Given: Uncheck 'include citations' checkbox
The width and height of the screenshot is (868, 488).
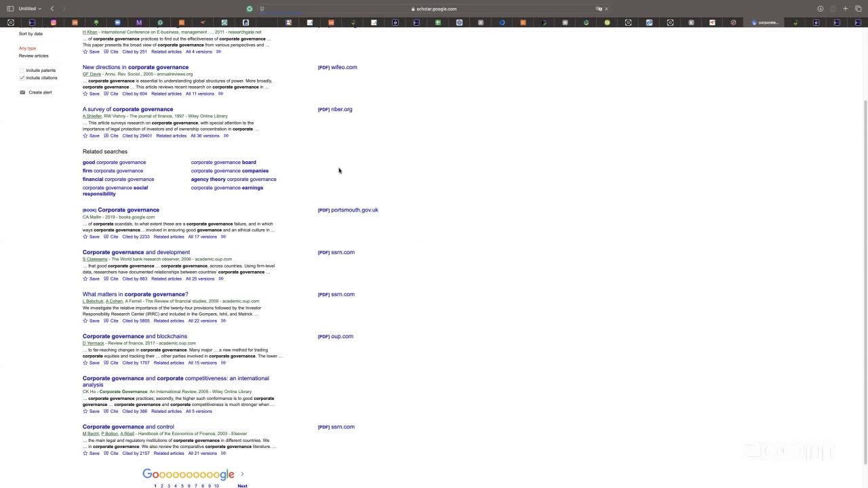Looking at the screenshot, I should 22,78.
